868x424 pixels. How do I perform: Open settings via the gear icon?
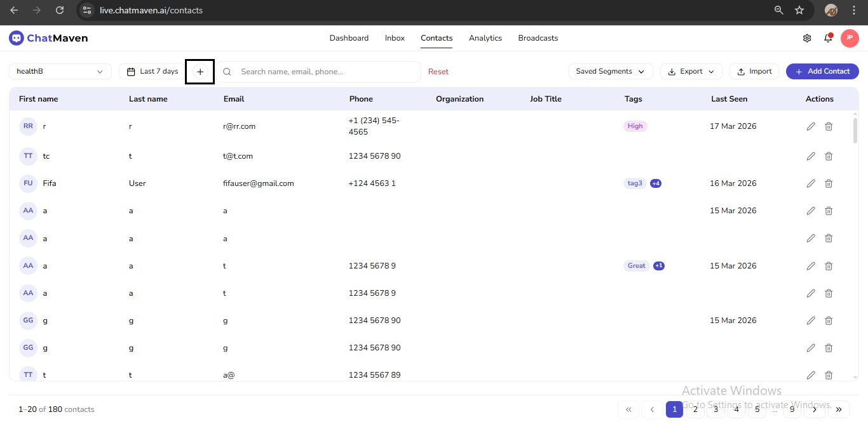tap(806, 38)
